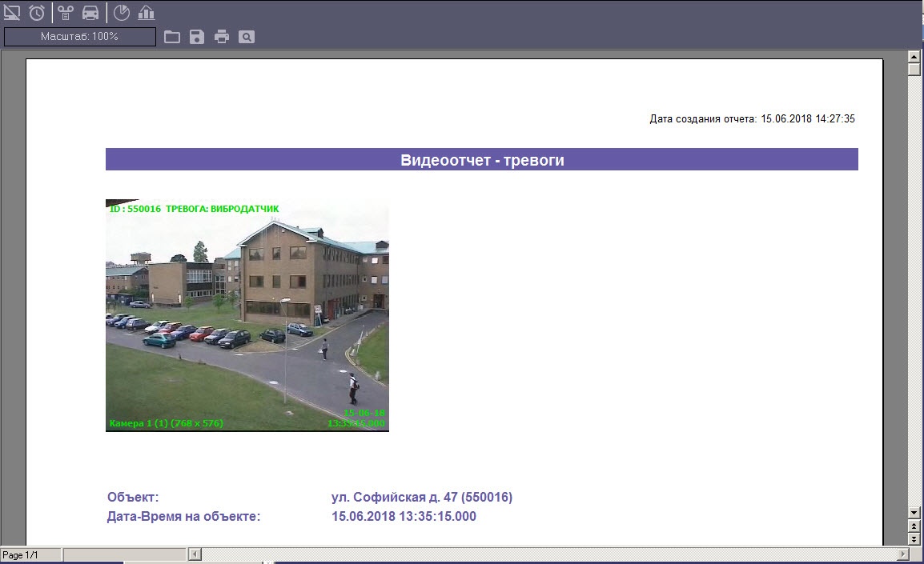924x564 pixels.
Task: Open the pie chart report icon
Action: (121, 12)
